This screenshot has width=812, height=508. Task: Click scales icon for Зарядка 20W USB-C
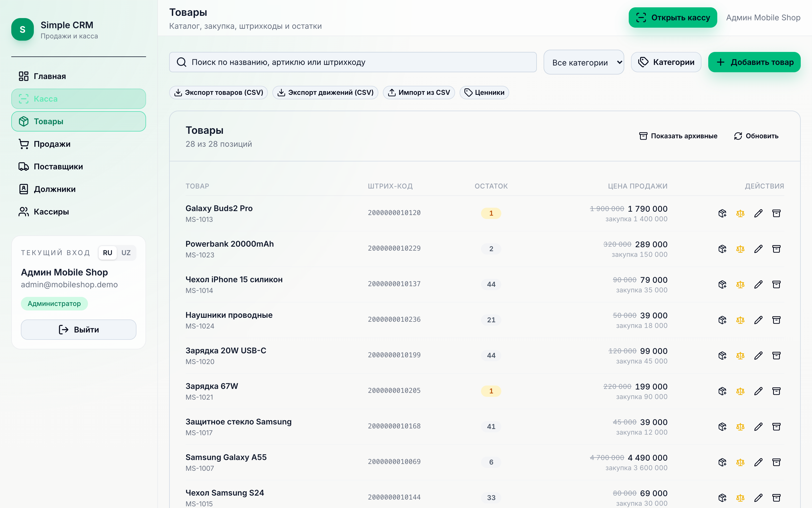pos(740,356)
